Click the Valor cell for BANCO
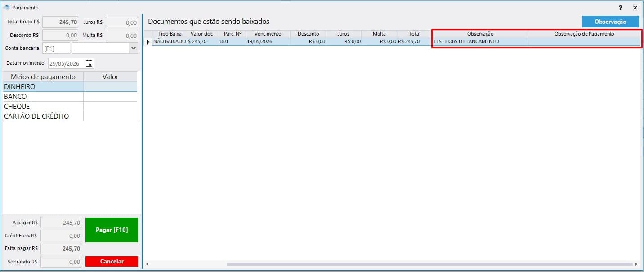644x272 pixels. point(110,97)
